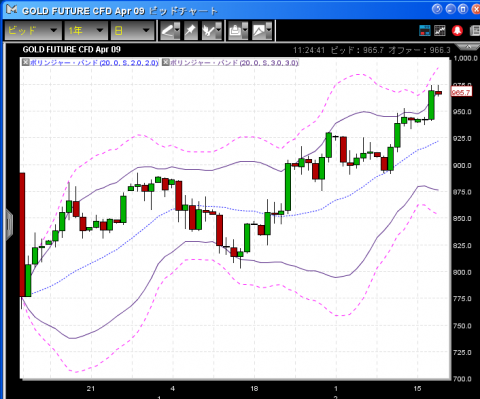The image size is (480, 399).
Task: Toggle the left side panel handle
Action: pyautogui.click(x=9, y=225)
